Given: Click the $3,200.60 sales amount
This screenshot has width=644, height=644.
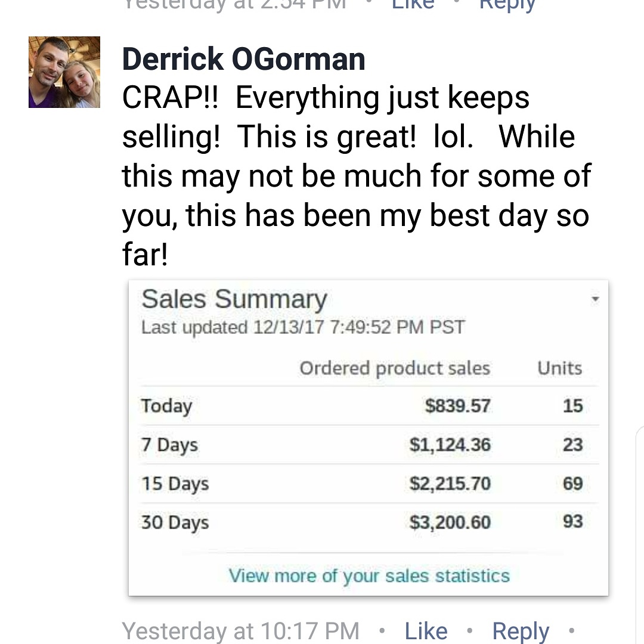Looking at the screenshot, I should point(450,522).
